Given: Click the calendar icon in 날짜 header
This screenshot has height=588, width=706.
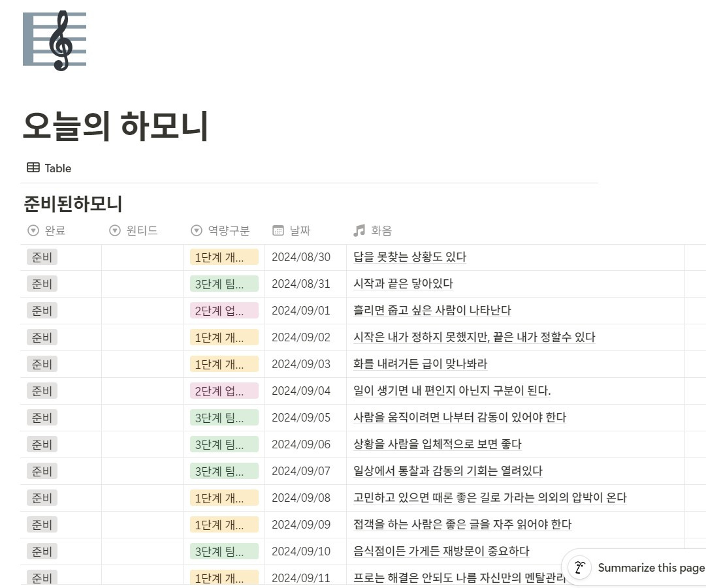Looking at the screenshot, I should (278, 231).
